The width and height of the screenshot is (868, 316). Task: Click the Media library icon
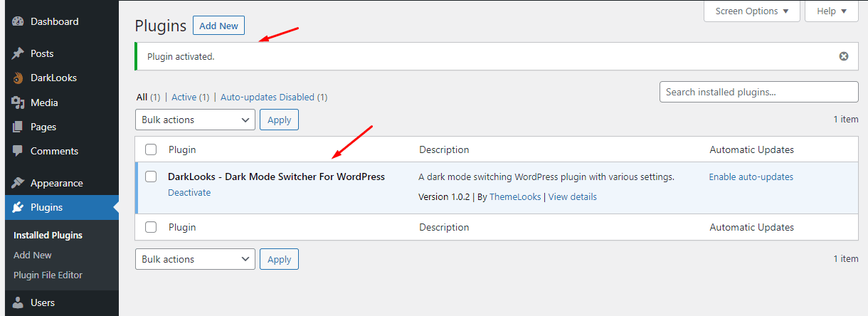(x=18, y=102)
